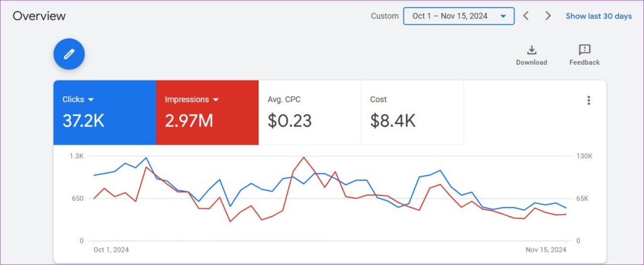The width and height of the screenshot is (644, 265).
Task: Expand the Clicks metric dropdown arrow
Action: (x=91, y=99)
